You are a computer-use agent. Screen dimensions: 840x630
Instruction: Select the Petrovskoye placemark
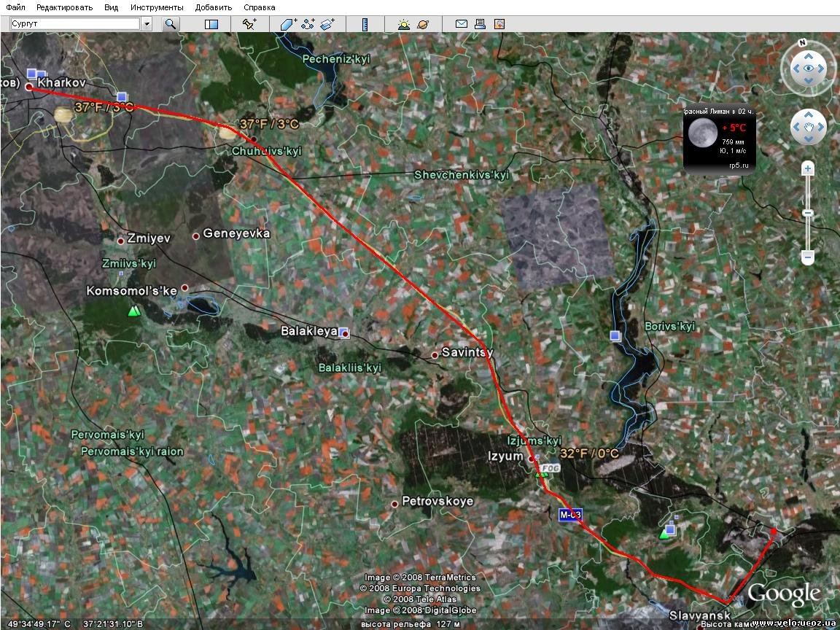[394, 504]
